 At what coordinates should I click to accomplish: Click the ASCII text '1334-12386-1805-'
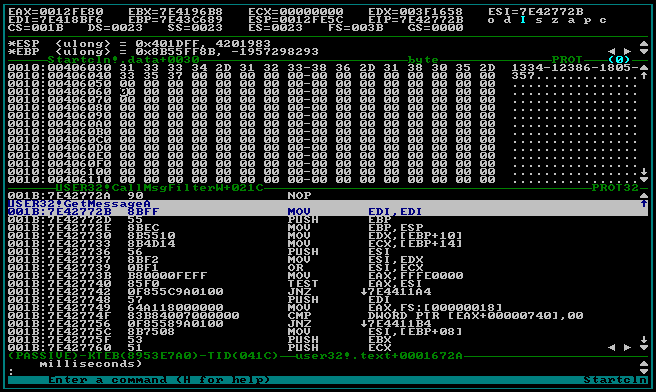pos(575,68)
